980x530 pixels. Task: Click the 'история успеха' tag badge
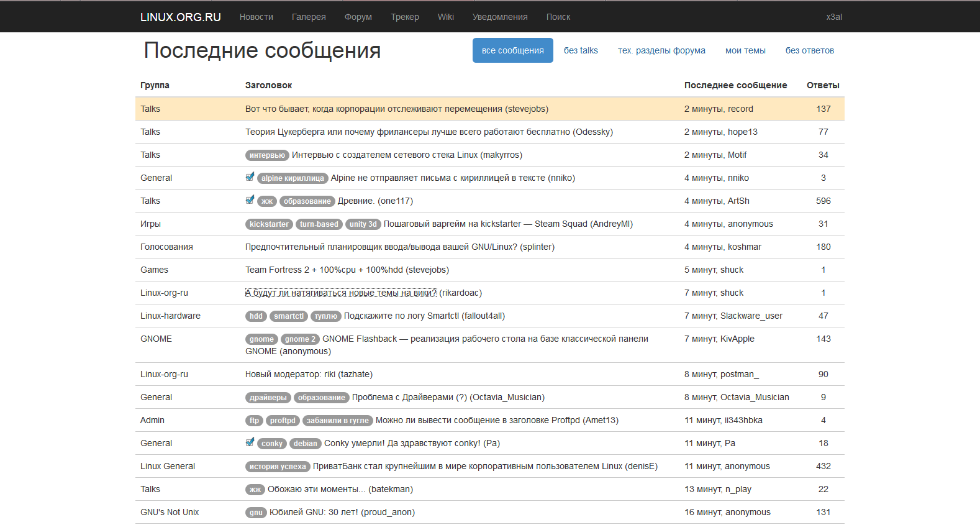[x=278, y=467]
